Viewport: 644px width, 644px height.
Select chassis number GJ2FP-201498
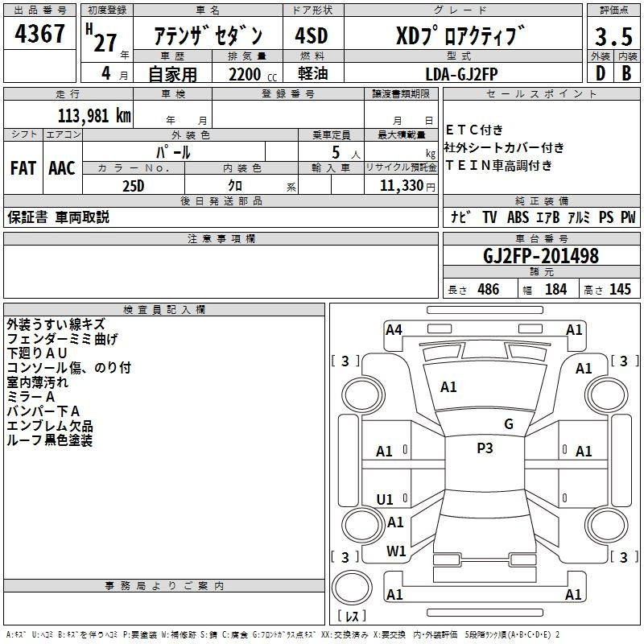(x=541, y=256)
